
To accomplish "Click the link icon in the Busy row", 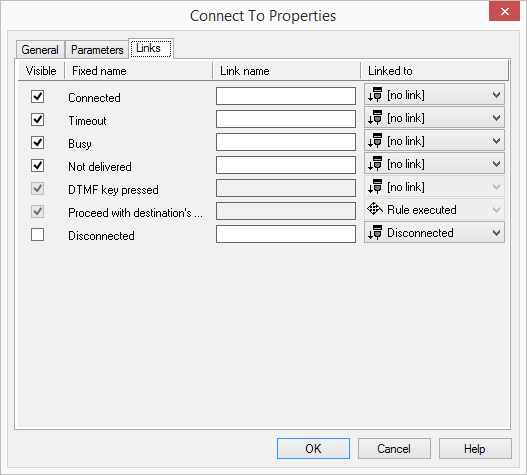I will (x=375, y=141).
